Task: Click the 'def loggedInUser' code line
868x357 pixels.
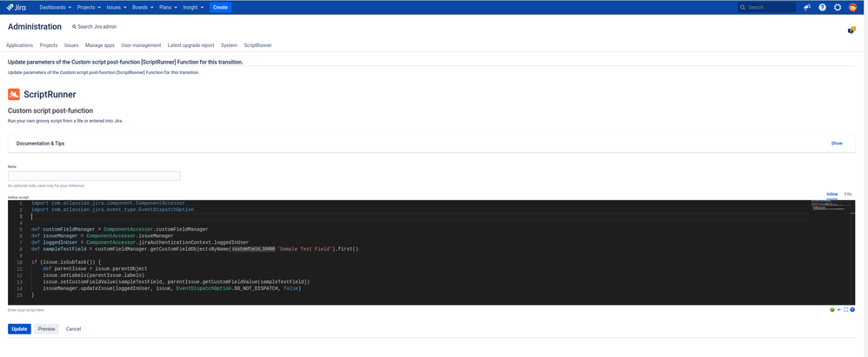Action: point(140,242)
